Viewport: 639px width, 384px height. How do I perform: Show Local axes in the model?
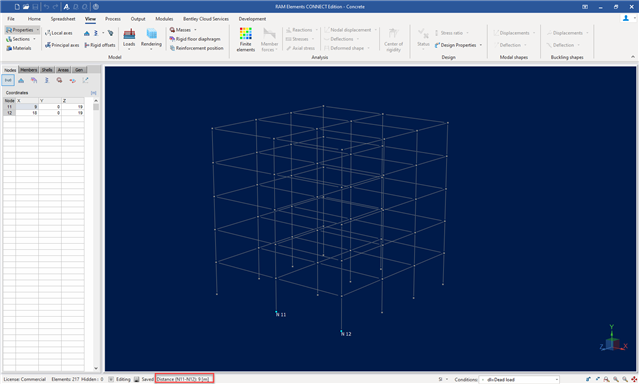coord(59,33)
